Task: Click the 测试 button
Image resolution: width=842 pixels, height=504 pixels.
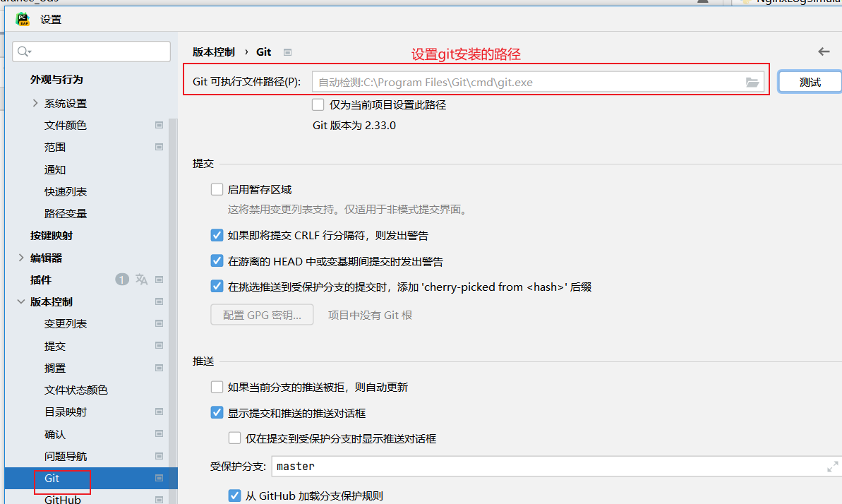Action: (x=810, y=82)
